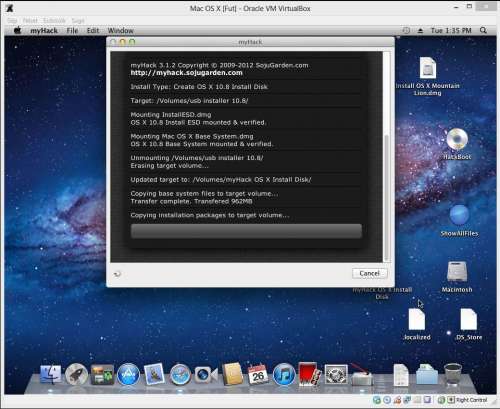Screen dimensions: 500x409
Task: Open the App Store dock icon
Action: coord(128,375)
